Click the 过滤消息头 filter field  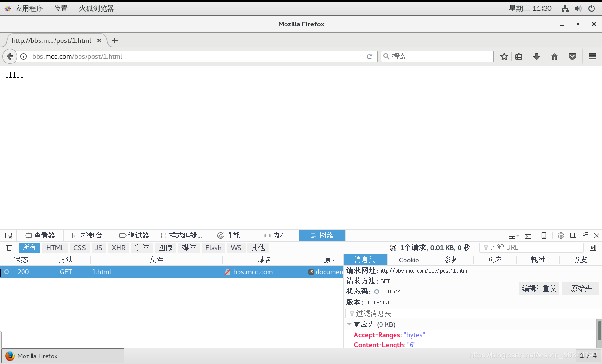tap(473, 314)
